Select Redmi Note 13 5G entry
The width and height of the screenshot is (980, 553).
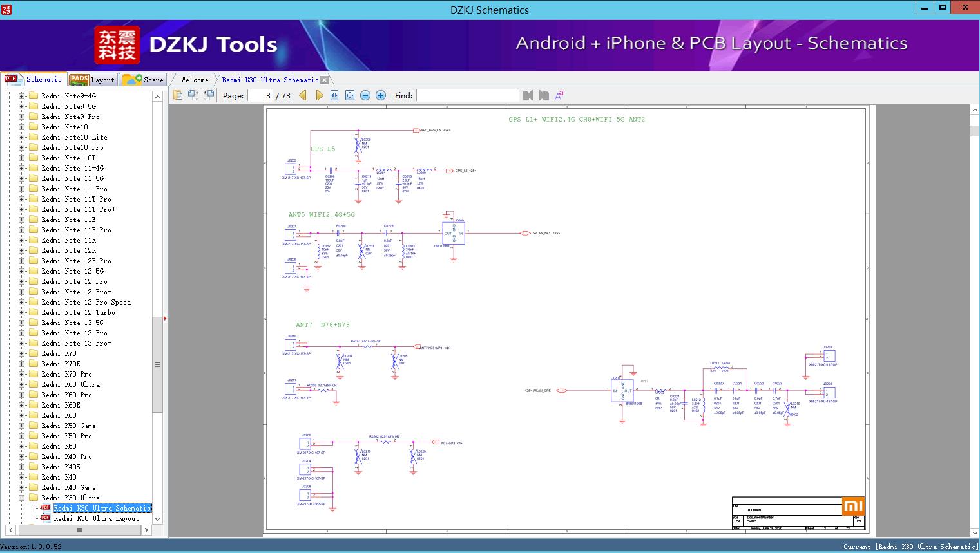tap(72, 323)
